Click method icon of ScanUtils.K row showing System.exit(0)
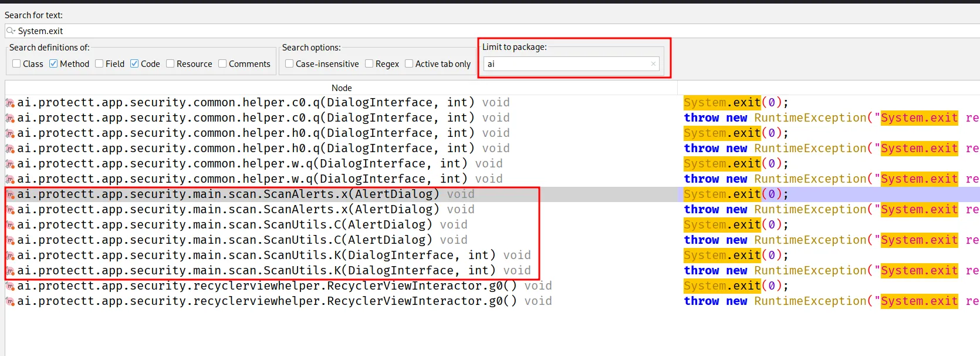Viewport: 980px width, 356px height. [10, 256]
